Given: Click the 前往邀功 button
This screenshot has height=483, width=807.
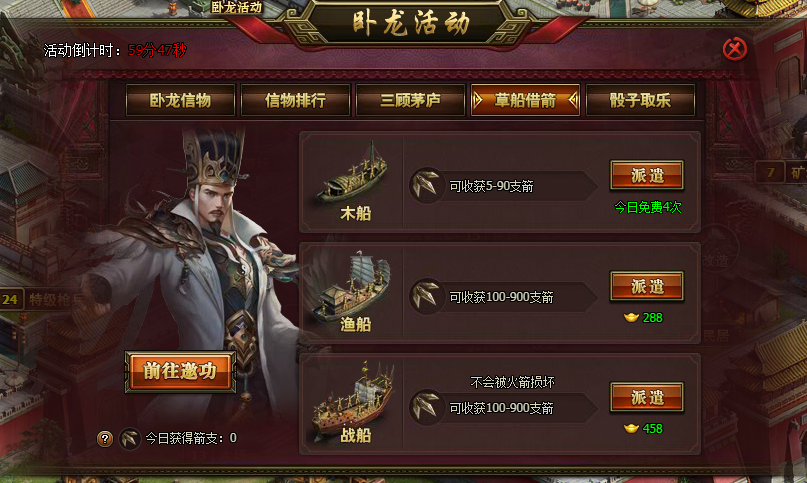Looking at the screenshot, I should click(180, 371).
